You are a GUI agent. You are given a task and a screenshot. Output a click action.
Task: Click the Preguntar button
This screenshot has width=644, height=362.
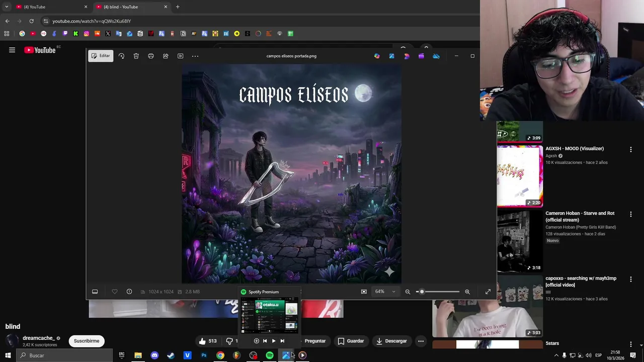pyautogui.click(x=315, y=341)
